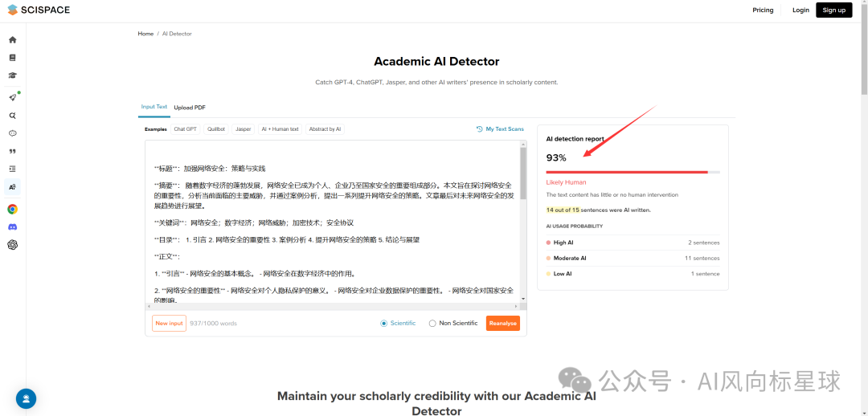Click the New input button
868x416 pixels.
(x=169, y=323)
